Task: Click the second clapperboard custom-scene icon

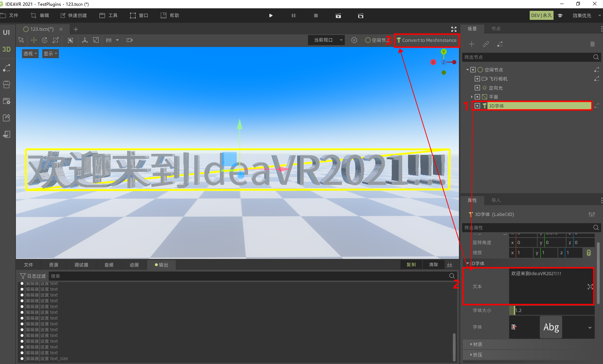Action: [x=361, y=16]
